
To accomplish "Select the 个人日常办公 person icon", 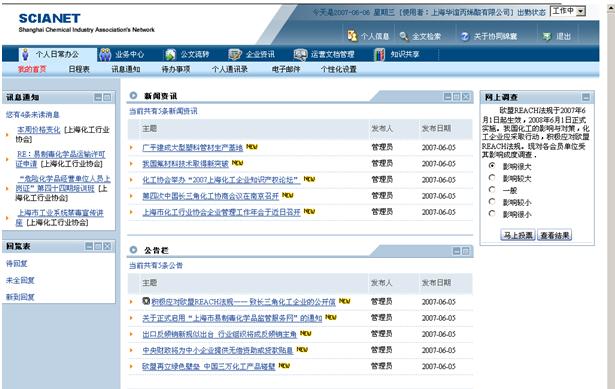I will (x=25, y=54).
